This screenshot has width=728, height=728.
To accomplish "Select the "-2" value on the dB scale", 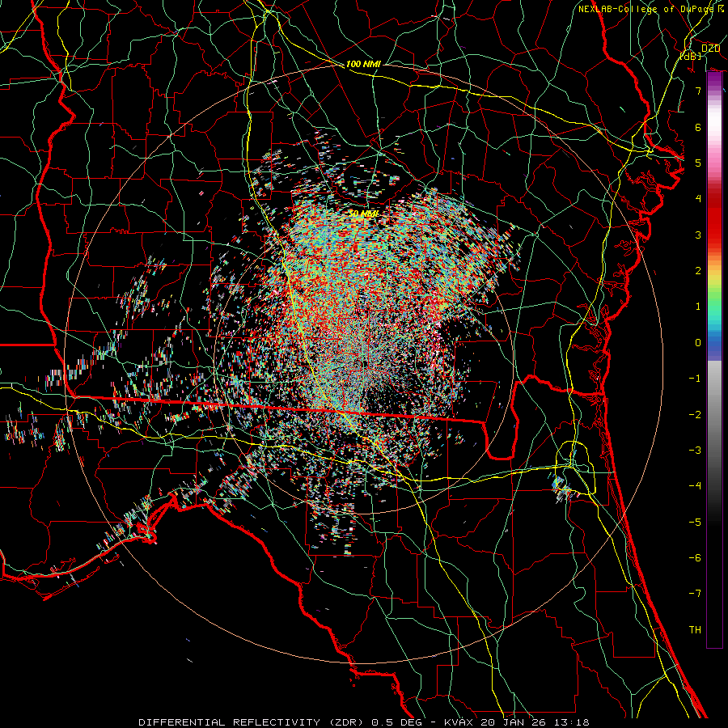I will (695, 415).
